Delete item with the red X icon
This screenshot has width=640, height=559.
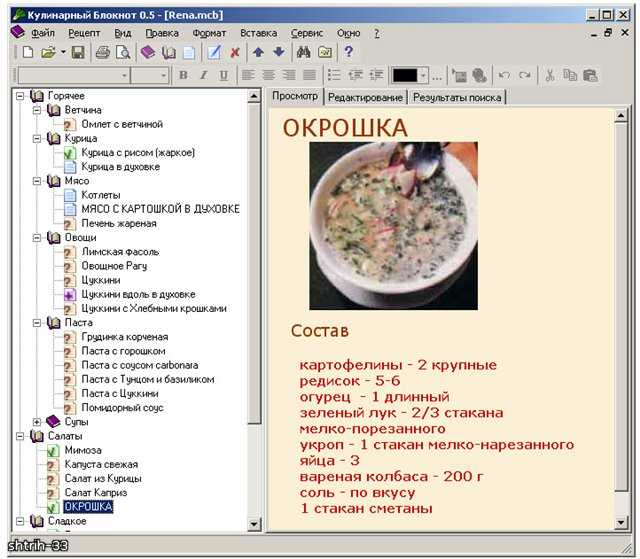tap(235, 52)
